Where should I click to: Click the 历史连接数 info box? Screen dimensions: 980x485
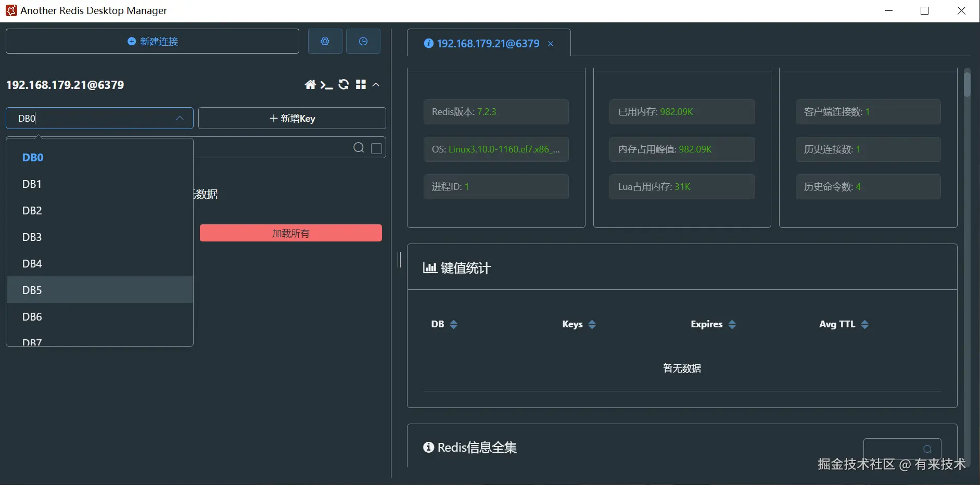(x=868, y=149)
